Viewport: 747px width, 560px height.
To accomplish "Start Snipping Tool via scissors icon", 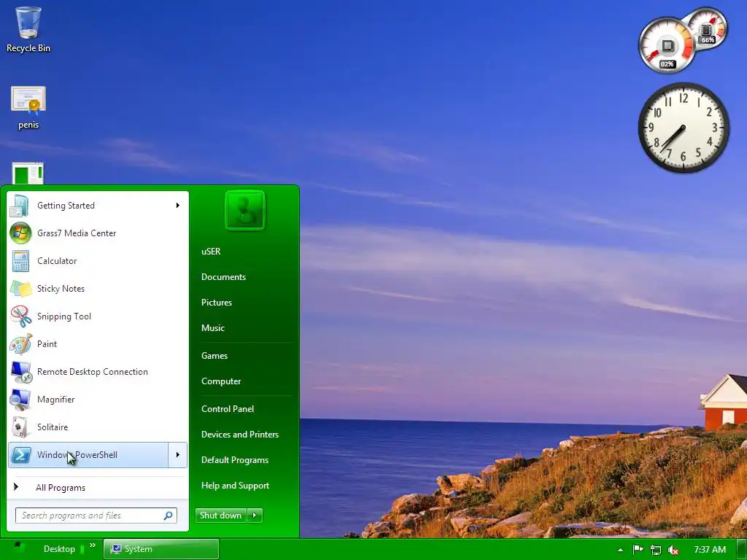I will click(20, 316).
